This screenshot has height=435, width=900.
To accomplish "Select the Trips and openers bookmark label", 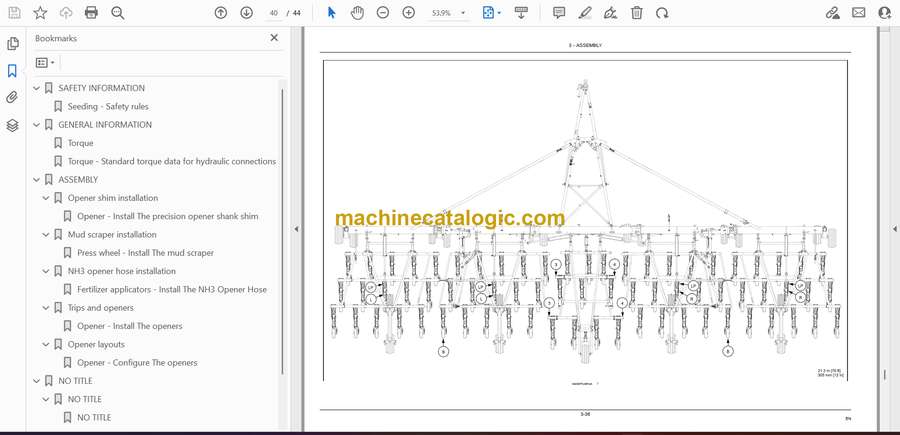I will (x=100, y=308).
